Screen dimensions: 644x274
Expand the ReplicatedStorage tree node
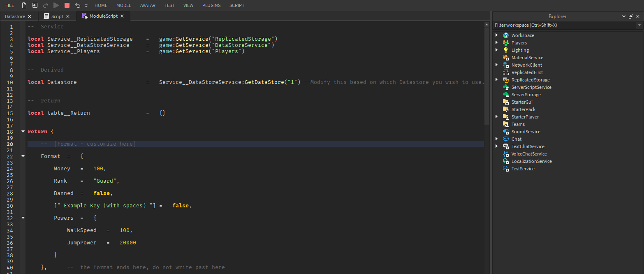tap(497, 80)
